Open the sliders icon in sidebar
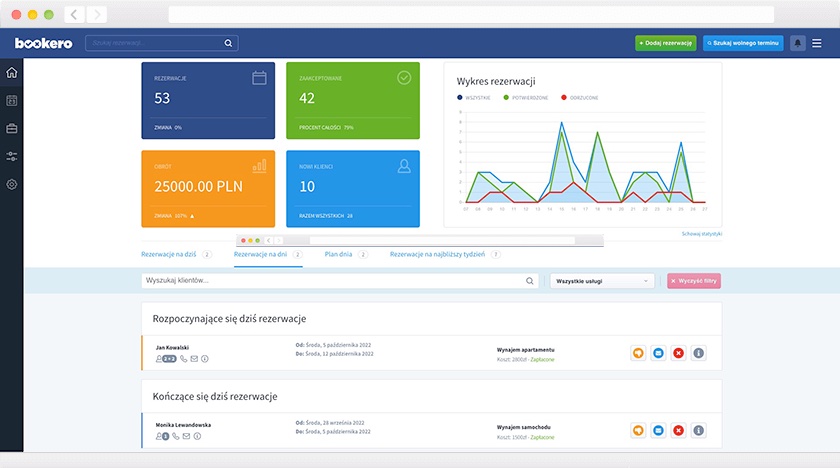Screen dimensions: 840x468 [12, 156]
